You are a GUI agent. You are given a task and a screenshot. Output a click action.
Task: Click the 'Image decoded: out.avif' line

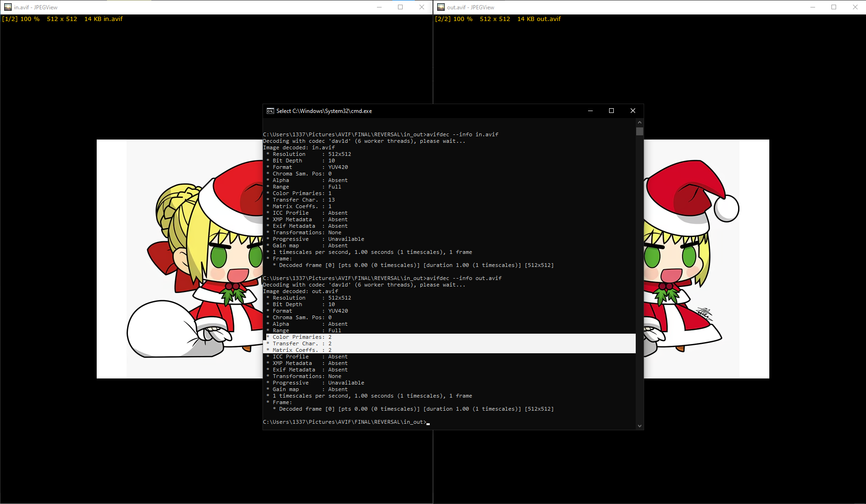point(300,291)
